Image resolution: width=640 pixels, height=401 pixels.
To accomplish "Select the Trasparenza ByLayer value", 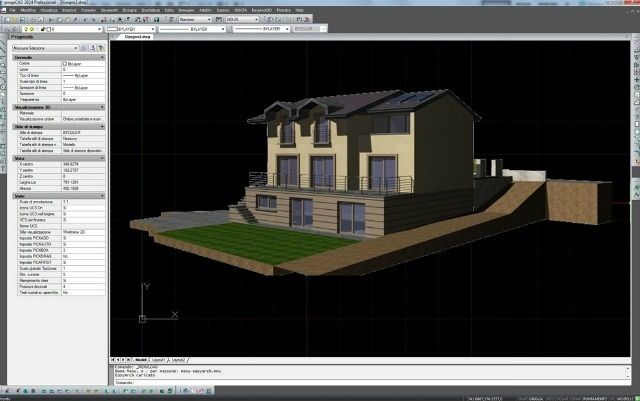I will point(83,100).
